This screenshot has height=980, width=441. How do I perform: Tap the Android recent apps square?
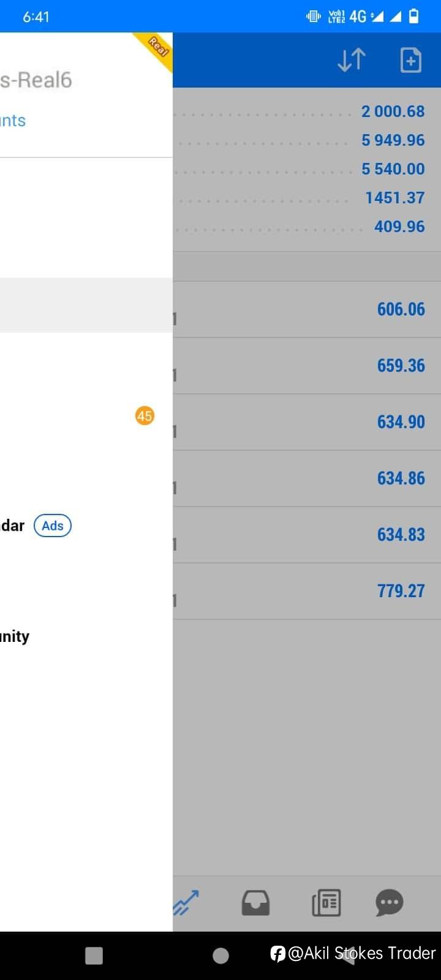(x=94, y=956)
